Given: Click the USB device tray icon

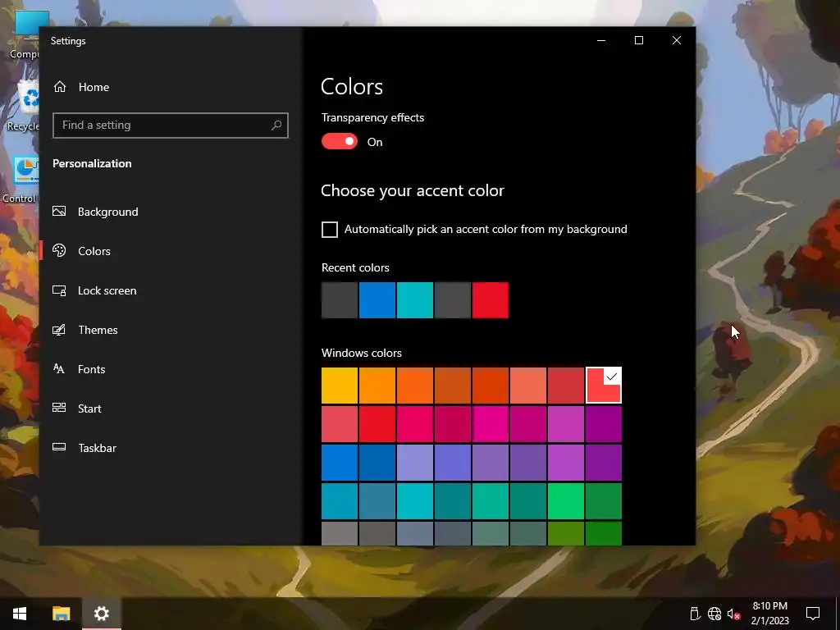Looking at the screenshot, I should [x=695, y=614].
